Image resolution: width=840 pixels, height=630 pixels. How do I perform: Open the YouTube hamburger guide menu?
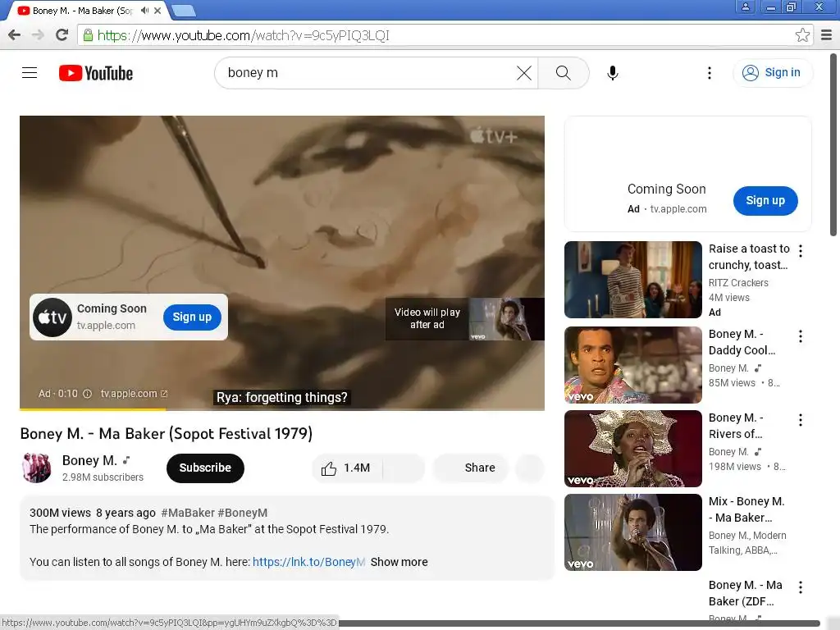click(30, 72)
